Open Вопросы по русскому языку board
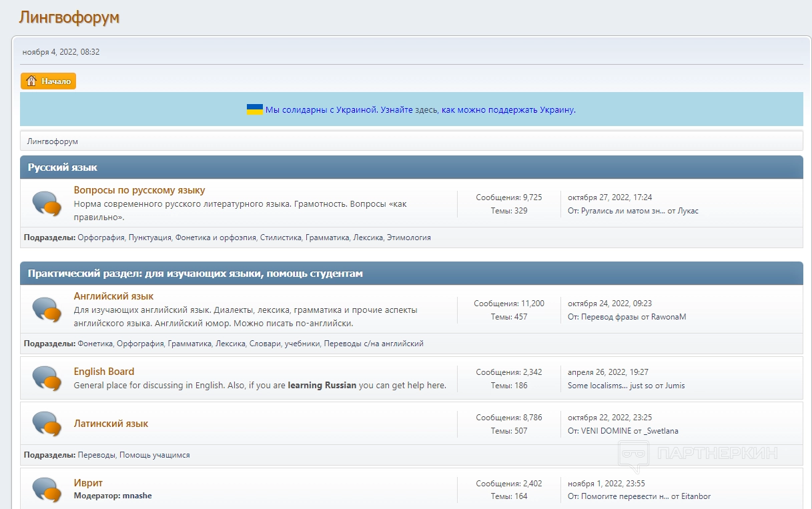This screenshot has height=509, width=812. tap(139, 190)
